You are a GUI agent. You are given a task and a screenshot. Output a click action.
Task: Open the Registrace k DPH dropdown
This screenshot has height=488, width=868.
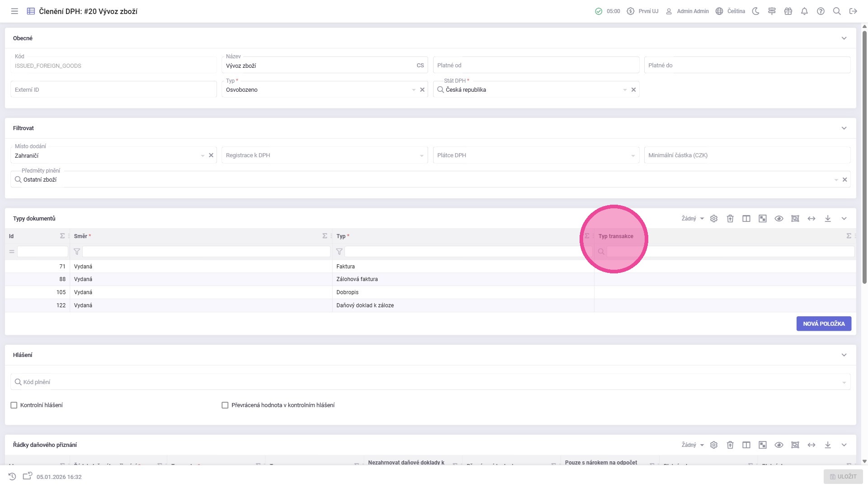(325, 155)
